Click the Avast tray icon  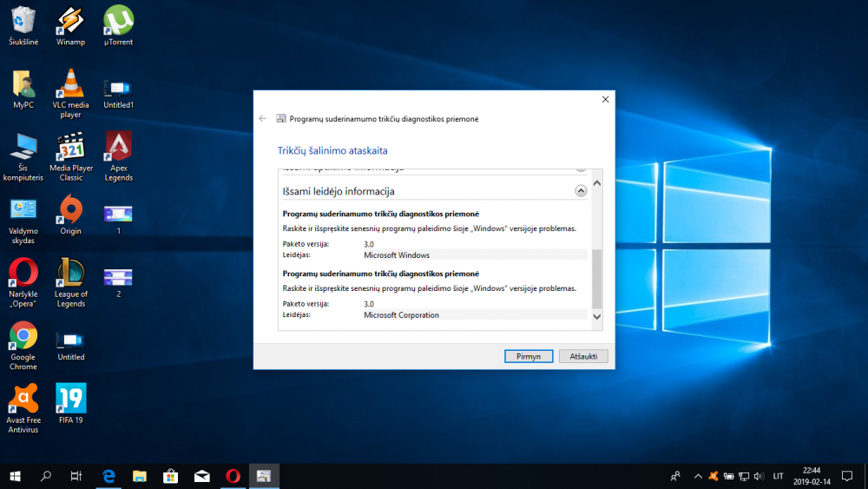click(x=713, y=476)
